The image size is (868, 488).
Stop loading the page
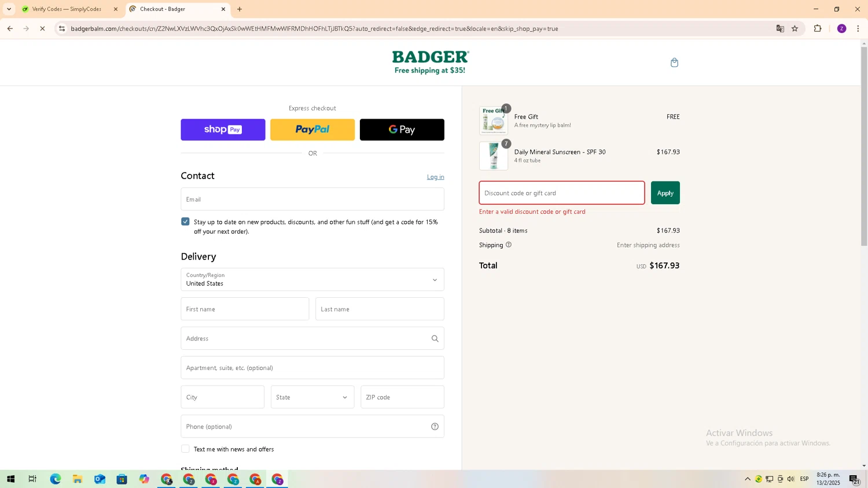coord(42,28)
